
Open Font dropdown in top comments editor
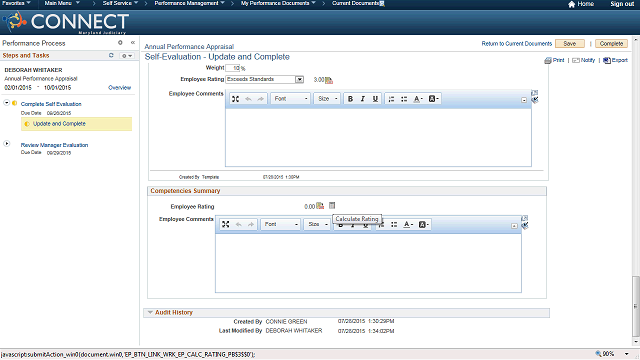[x=291, y=99]
